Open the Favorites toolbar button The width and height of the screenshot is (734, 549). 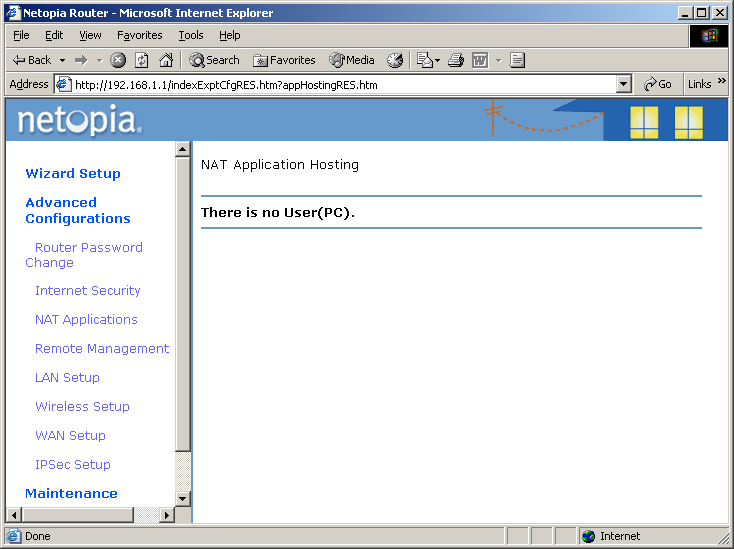point(284,60)
